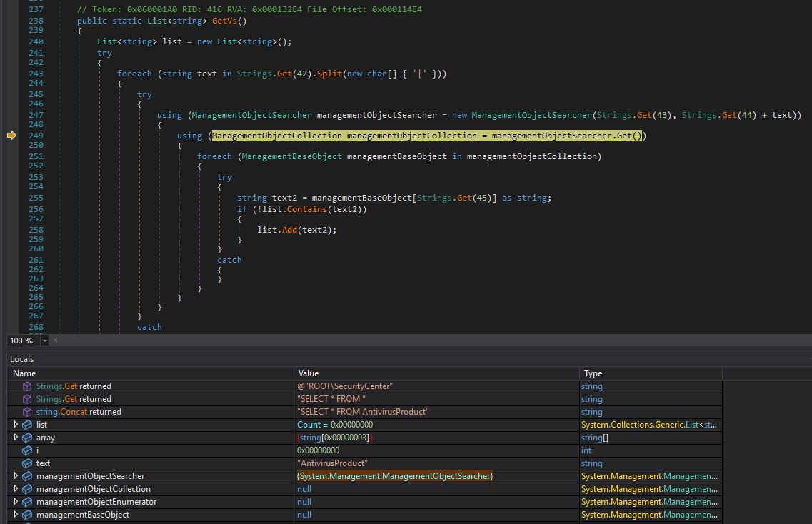This screenshot has height=524, width=812.
Task: Click the GetVs method name on line 238
Action: coord(224,21)
